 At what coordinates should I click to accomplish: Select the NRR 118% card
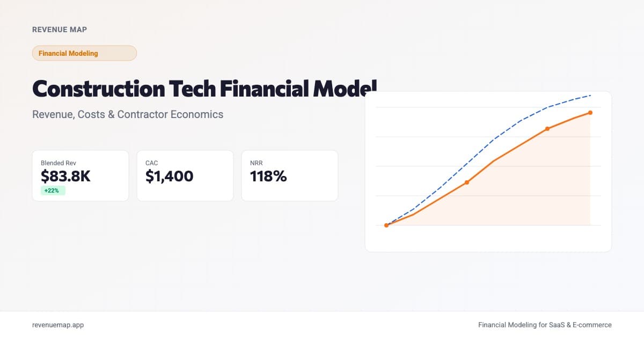tap(290, 175)
